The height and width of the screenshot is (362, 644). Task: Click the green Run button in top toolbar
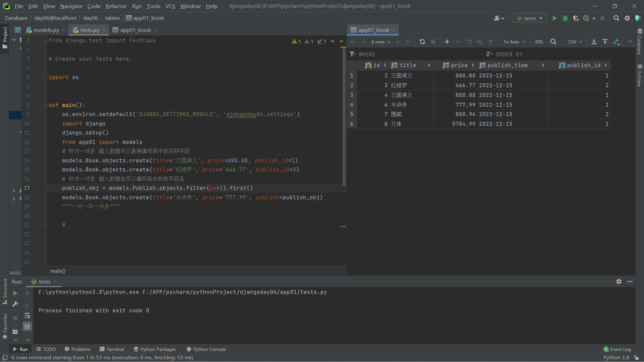click(x=554, y=18)
